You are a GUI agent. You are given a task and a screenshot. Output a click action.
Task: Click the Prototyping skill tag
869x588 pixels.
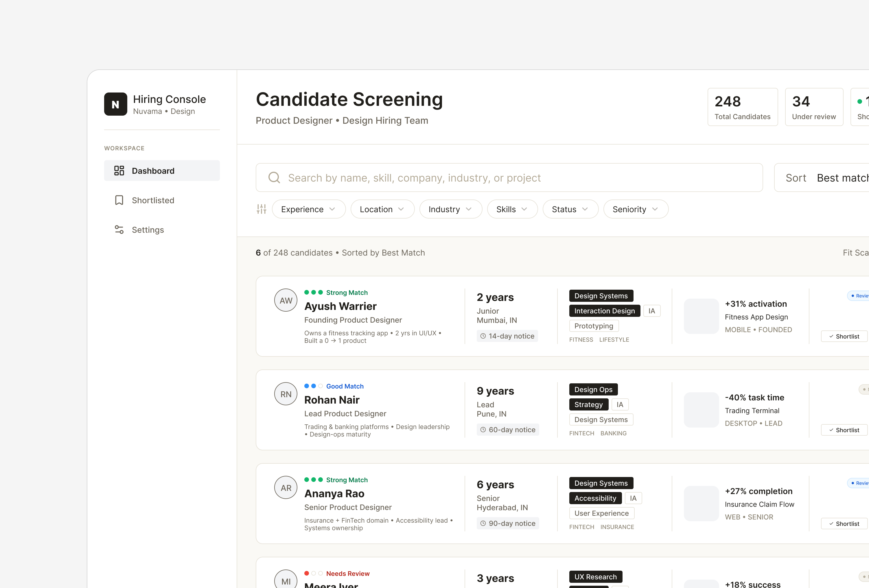tap(594, 326)
